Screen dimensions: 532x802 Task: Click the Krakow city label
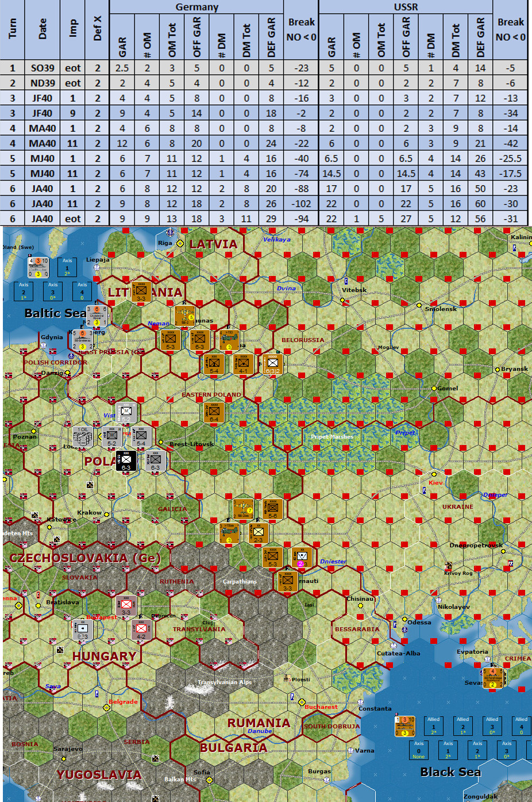pyautogui.click(x=89, y=512)
